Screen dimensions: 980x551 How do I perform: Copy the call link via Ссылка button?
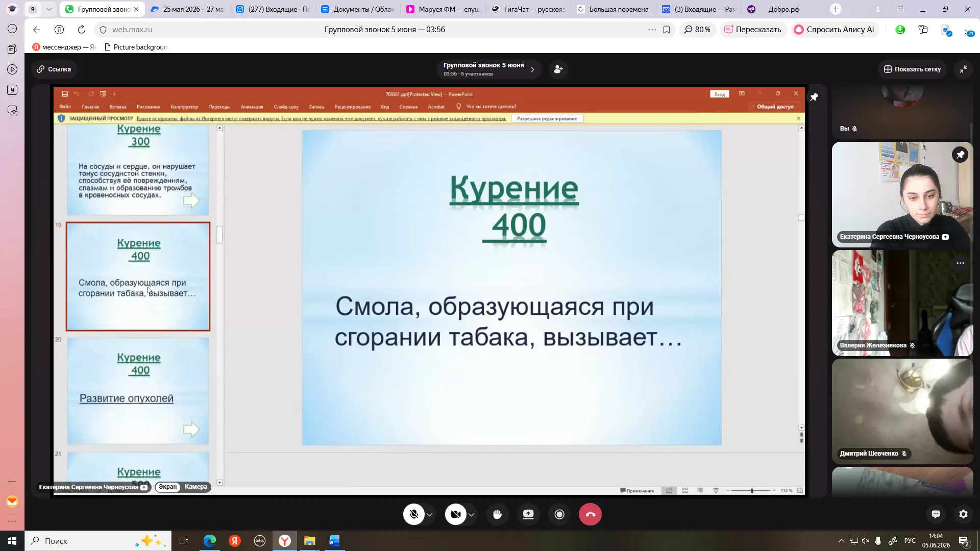pos(54,69)
